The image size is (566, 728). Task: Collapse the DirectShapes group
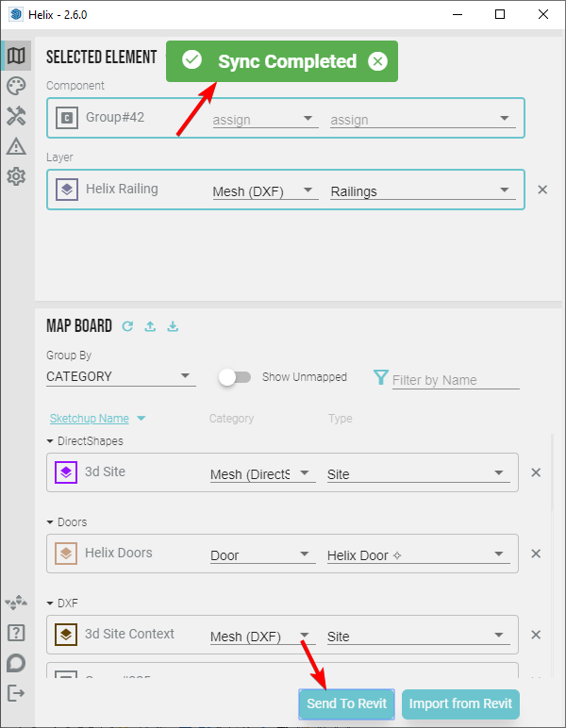coord(50,441)
